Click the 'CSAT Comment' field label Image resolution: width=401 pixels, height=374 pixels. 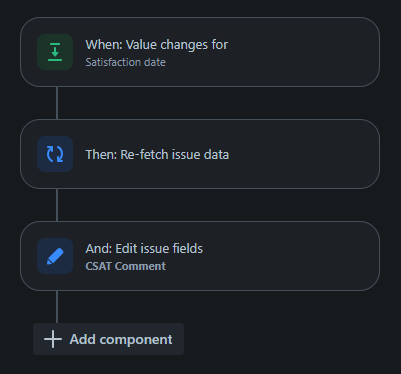[126, 266]
